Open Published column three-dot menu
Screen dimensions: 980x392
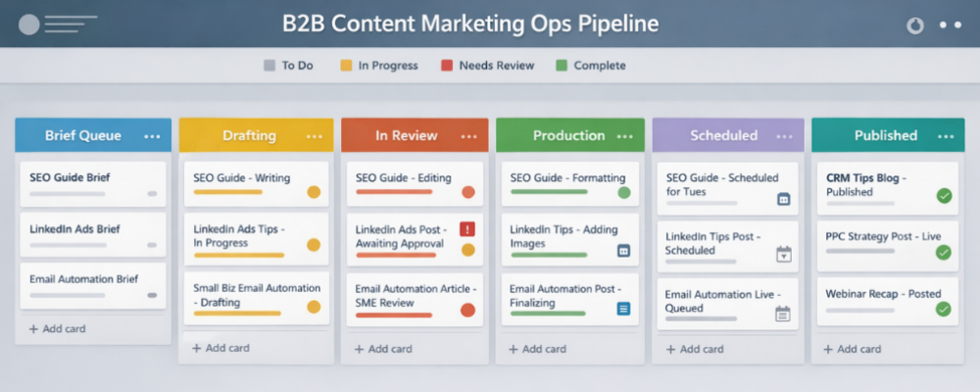[x=946, y=136]
